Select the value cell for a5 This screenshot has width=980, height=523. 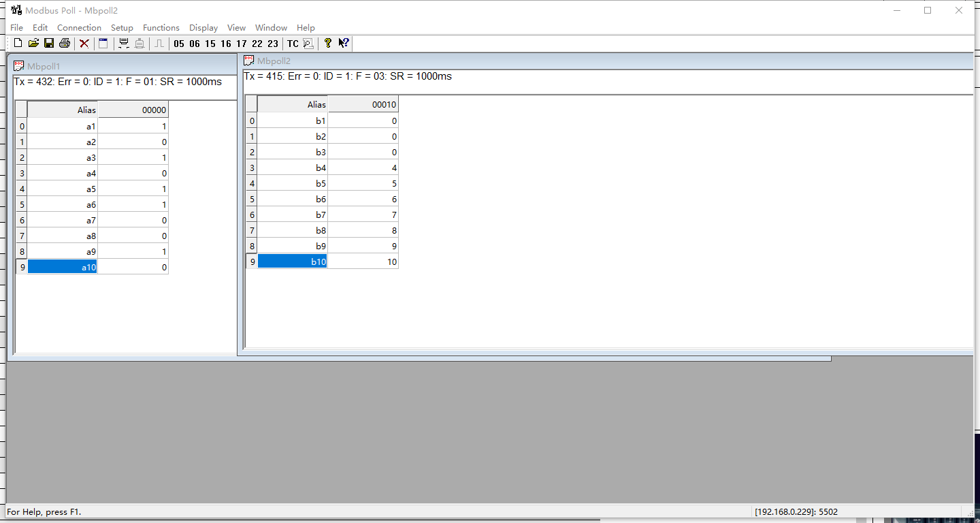click(133, 189)
